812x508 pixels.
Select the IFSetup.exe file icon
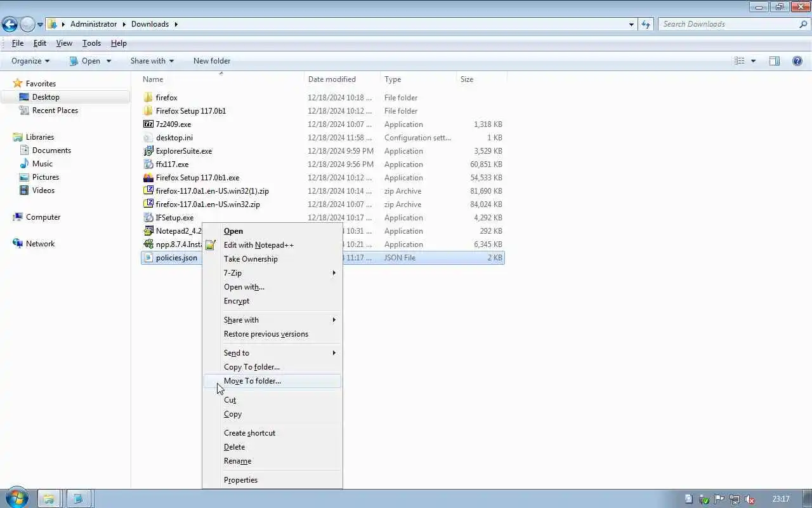coord(148,218)
